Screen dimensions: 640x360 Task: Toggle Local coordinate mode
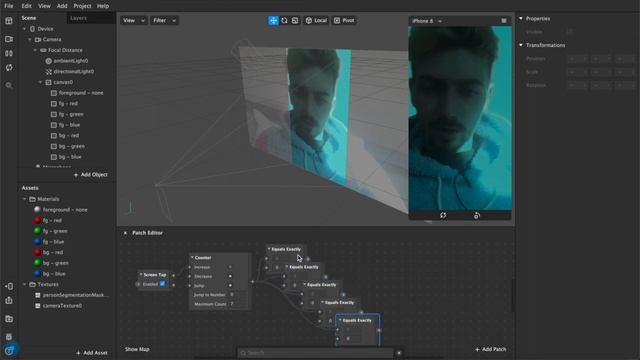316,20
